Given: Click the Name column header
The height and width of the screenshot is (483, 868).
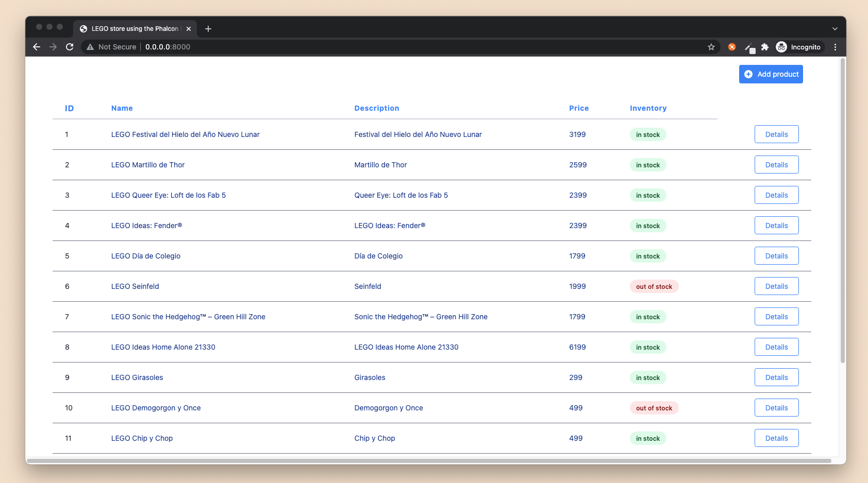Looking at the screenshot, I should point(122,108).
